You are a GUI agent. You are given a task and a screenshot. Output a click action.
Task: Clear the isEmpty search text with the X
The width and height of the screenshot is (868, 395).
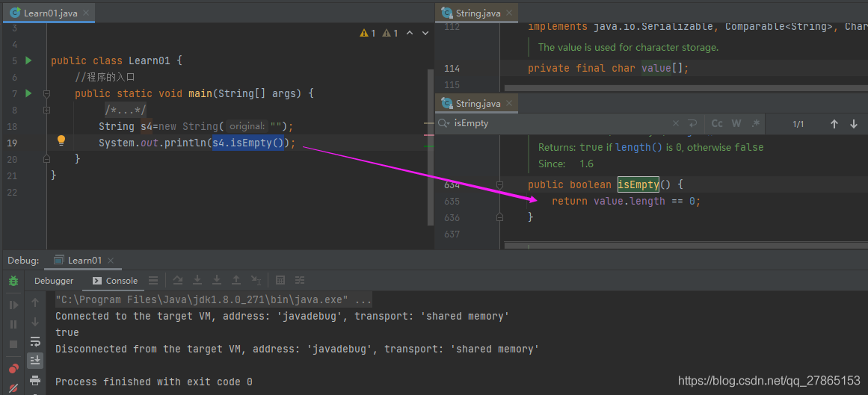coord(676,123)
